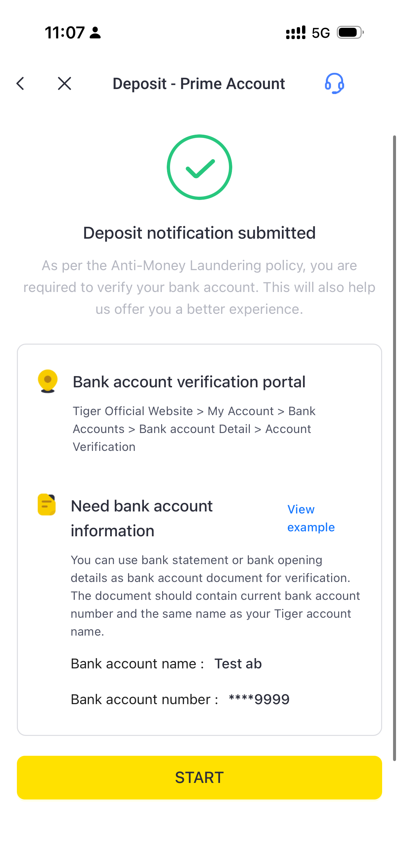Image resolution: width=399 pixels, height=868 pixels.
Task: Go back using the left chevron
Action: pyautogui.click(x=21, y=83)
